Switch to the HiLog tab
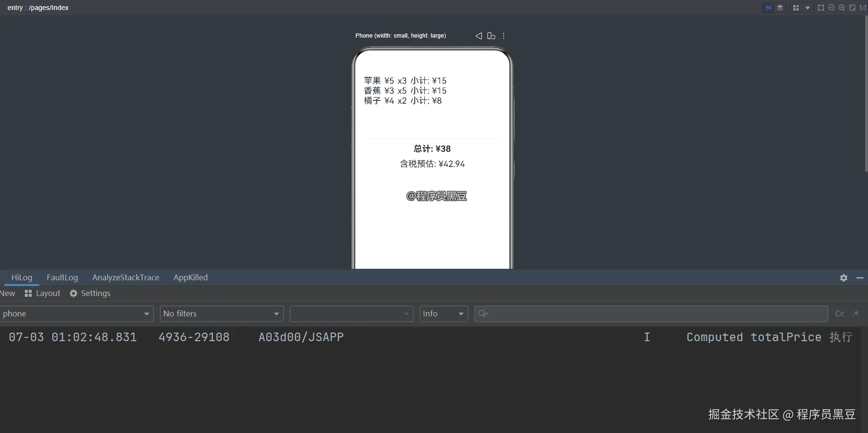The image size is (868, 433). (22, 277)
